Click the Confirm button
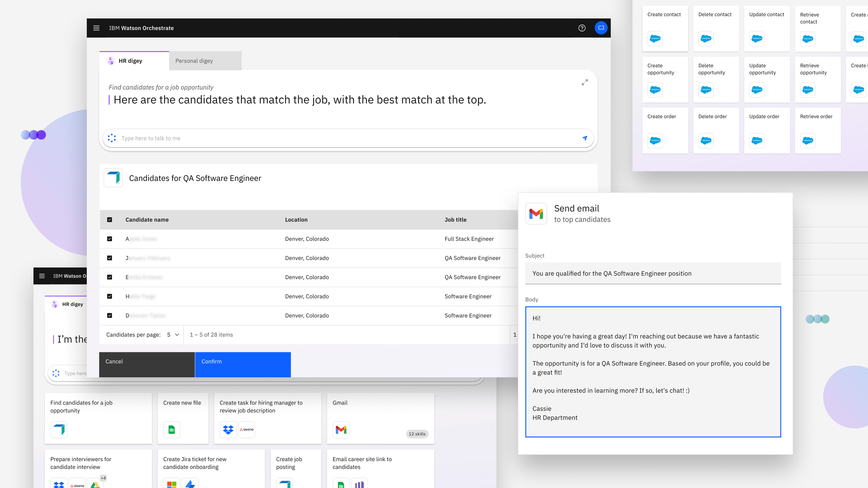868x488 pixels. click(243, 364)
